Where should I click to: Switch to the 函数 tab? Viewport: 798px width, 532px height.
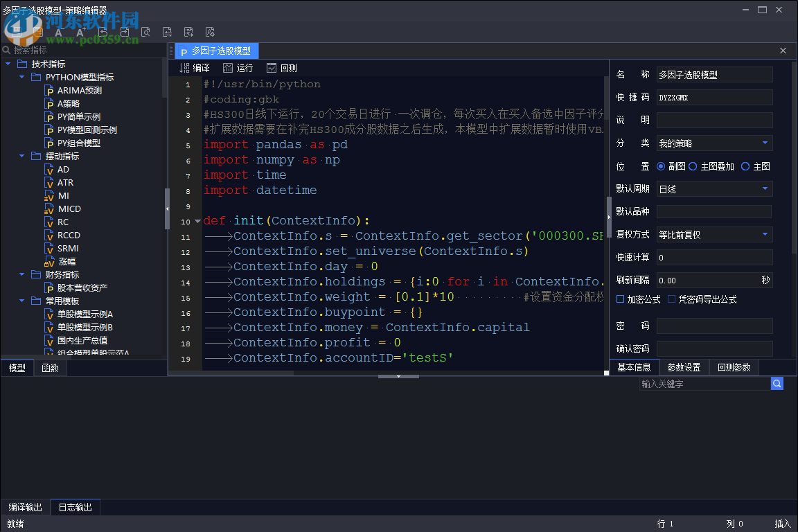click(50, 368)
